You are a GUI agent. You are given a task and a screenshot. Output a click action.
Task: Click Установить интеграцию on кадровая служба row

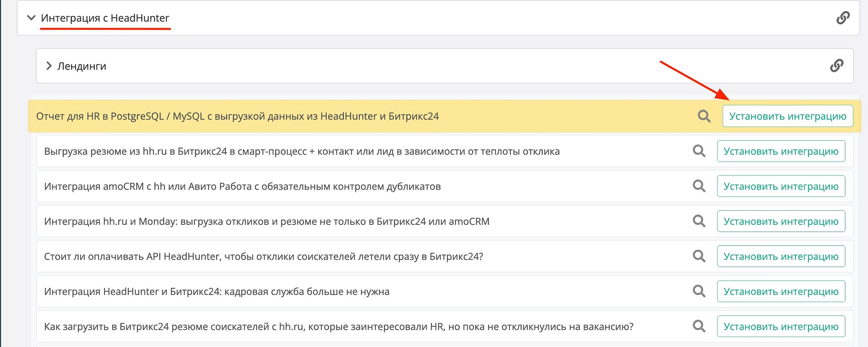click(x=781, y=291)
